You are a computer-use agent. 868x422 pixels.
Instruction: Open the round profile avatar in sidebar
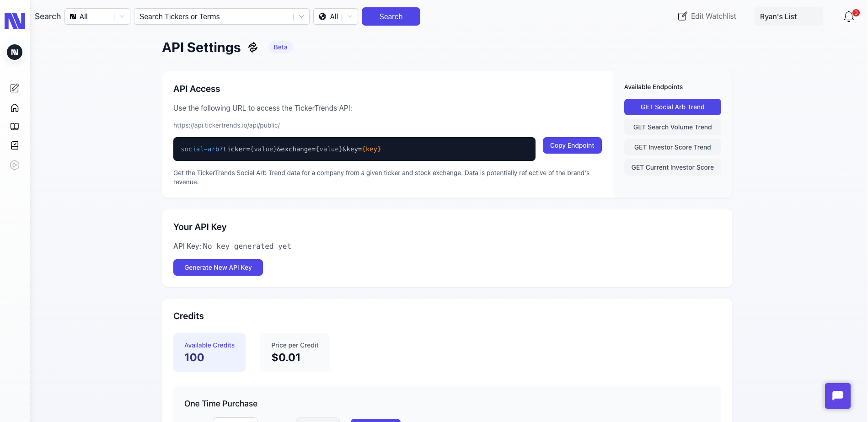click(x=15, y=52)
